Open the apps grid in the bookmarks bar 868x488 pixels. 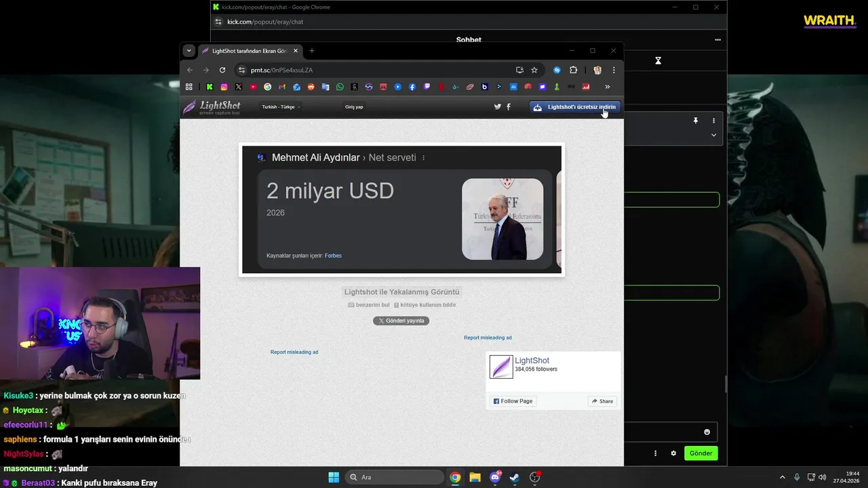[x=189, y=87]
